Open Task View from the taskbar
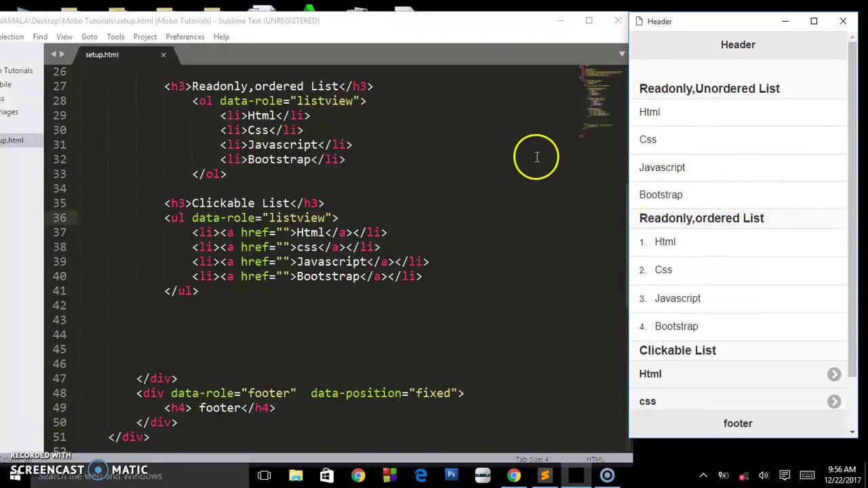Image resolution: width=868 pixels, height=488 pixels. pyautogui.click(x=264, y=475)
